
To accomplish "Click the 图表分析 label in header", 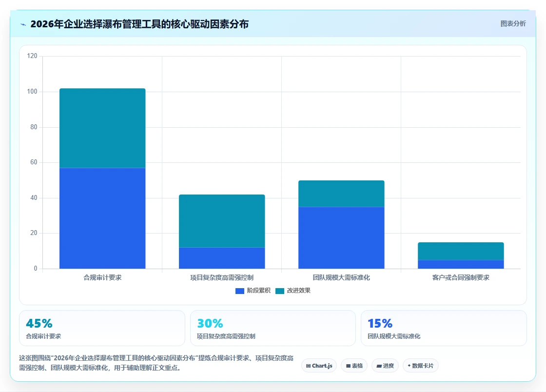I will pyautogui.click(x=513, y=24).
